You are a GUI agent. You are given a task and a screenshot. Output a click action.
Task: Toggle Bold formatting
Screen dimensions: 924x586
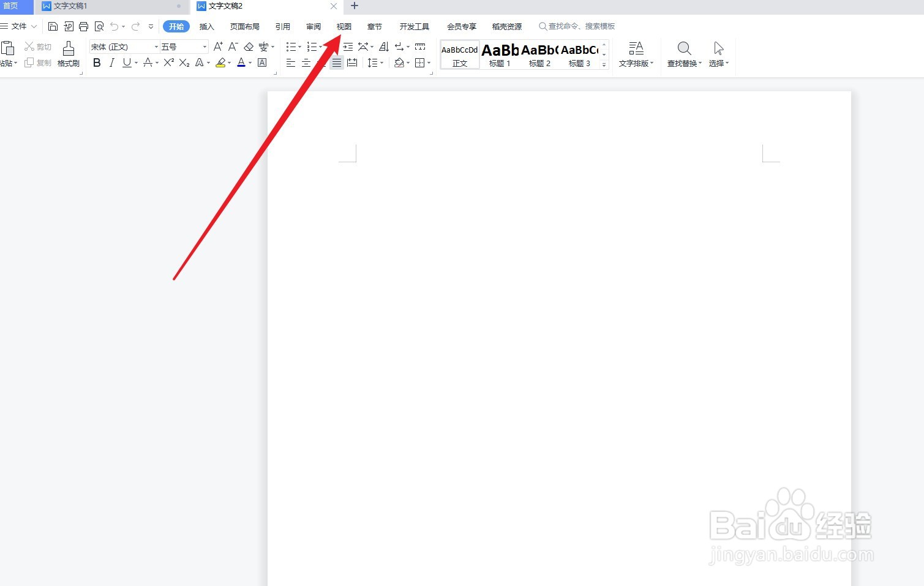pos(97,62)
